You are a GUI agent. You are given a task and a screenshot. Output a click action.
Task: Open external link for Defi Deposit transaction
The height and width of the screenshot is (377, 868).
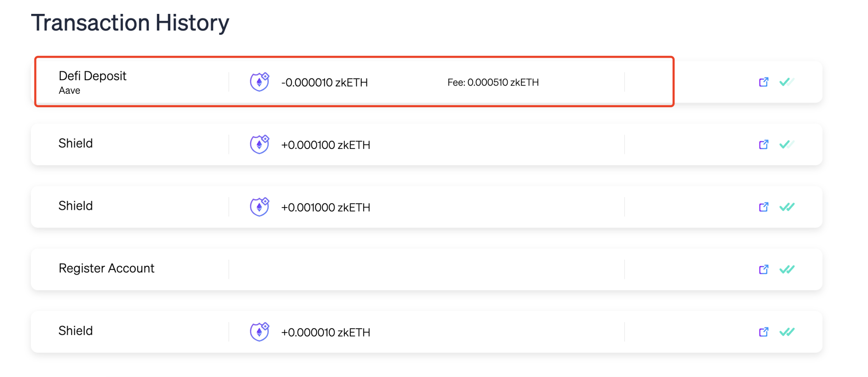tap(763, 82)
